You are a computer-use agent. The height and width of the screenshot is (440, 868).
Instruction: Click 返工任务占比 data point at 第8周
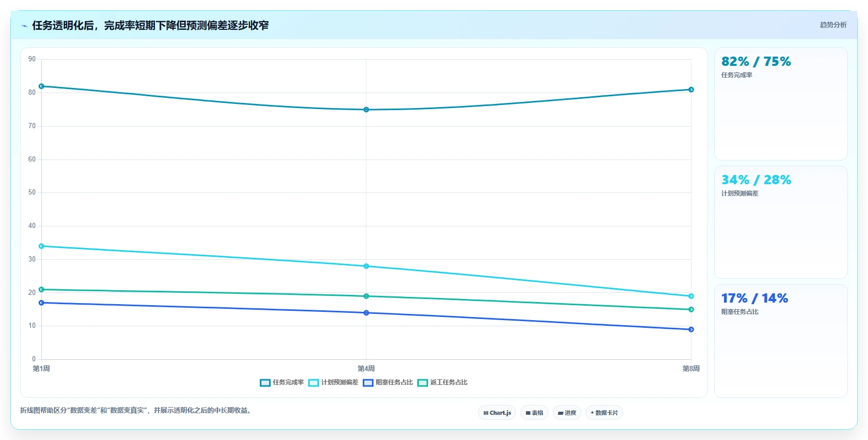[691, 309]
